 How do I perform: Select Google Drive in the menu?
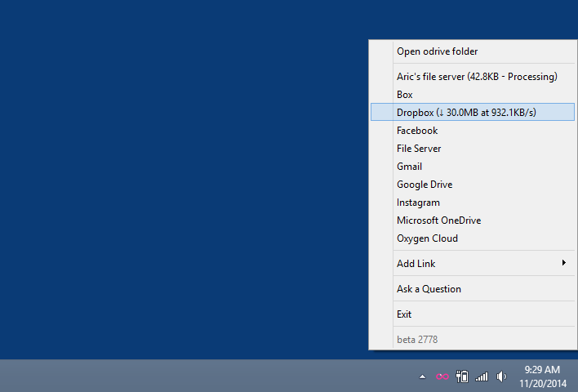click(x=473, y=185)
